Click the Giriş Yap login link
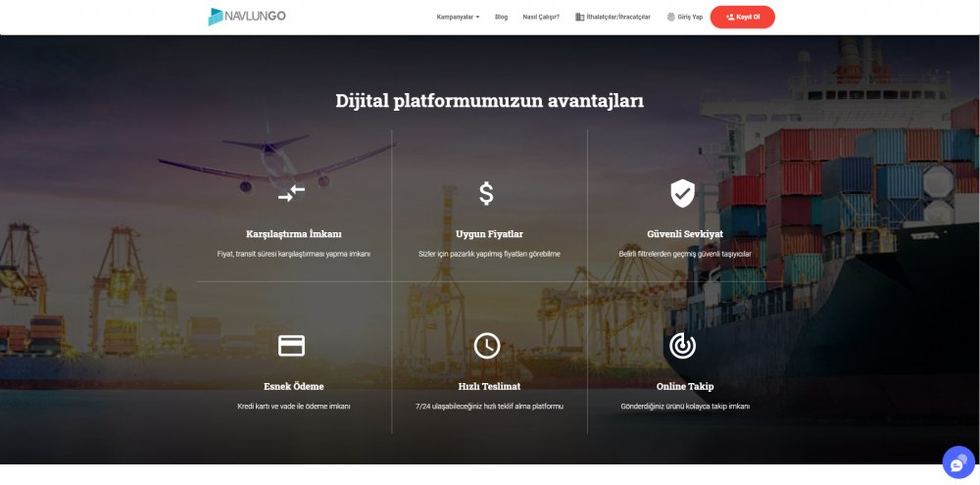 click(x=690, y=17)
